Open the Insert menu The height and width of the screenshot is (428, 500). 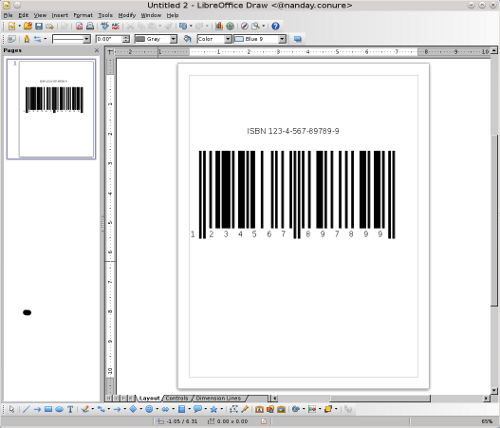[60, 15]
